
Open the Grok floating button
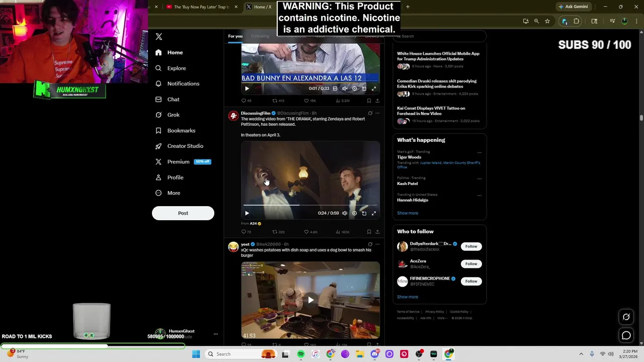tap(626, 317)
